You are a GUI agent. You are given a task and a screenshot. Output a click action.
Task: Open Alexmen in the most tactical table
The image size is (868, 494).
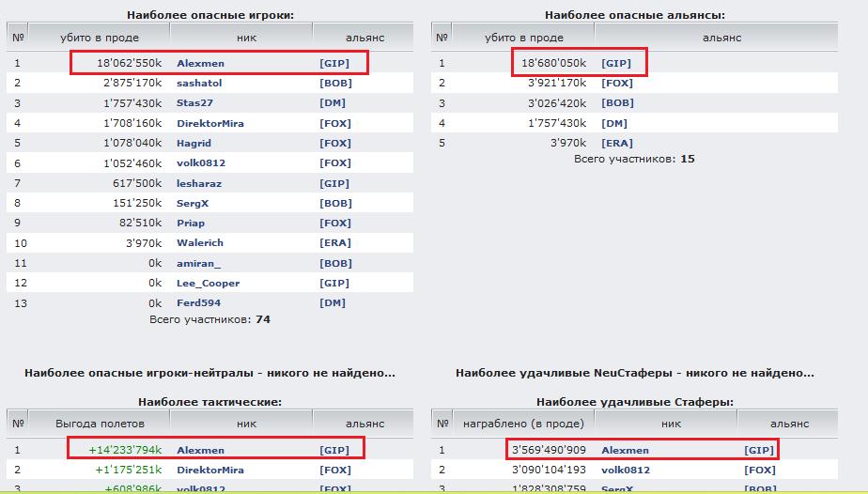(200, 450)
